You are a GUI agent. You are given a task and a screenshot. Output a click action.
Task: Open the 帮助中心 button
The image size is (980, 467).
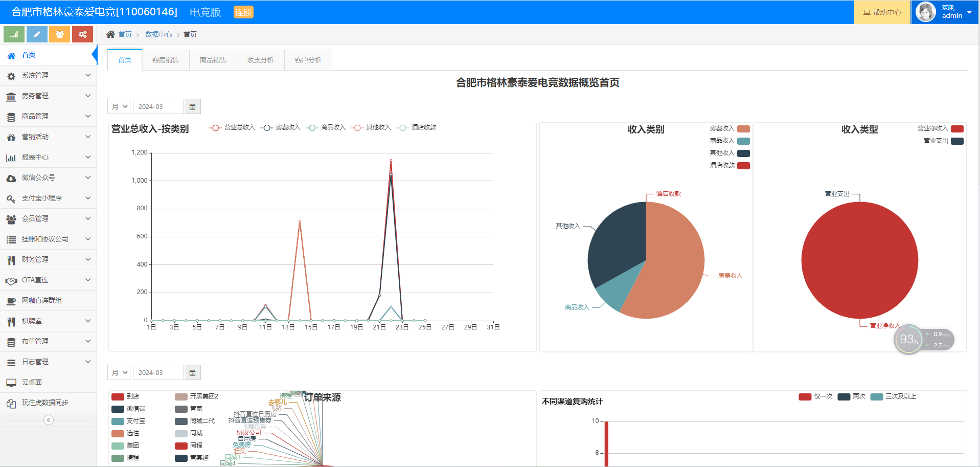[x=882, y=12]
